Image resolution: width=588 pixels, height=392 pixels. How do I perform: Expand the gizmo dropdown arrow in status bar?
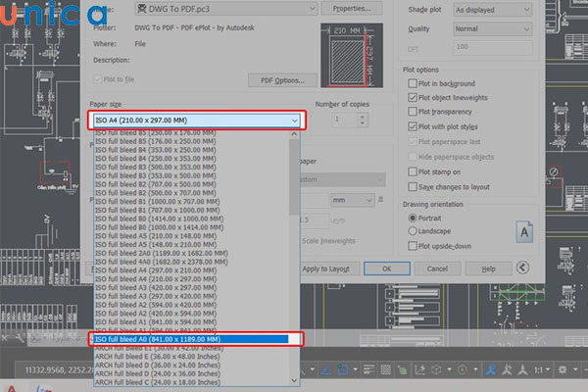click(475, 369)
